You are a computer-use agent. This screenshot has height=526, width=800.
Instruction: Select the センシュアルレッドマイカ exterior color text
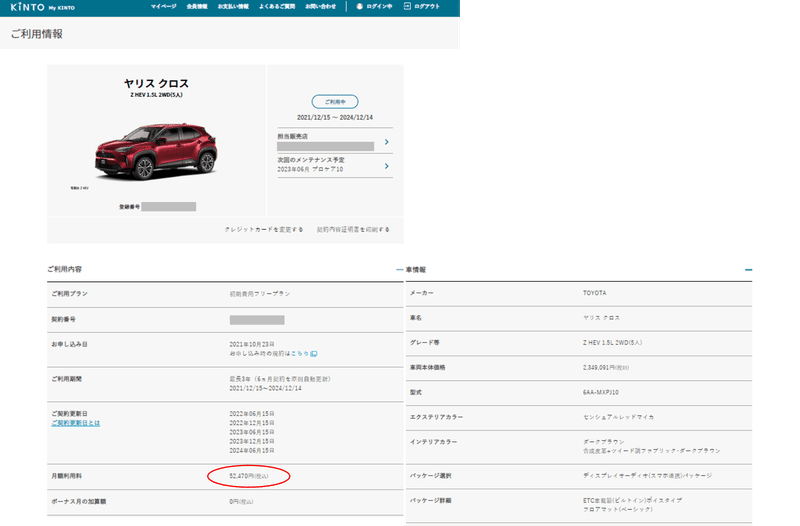click(x=618, y=417)
